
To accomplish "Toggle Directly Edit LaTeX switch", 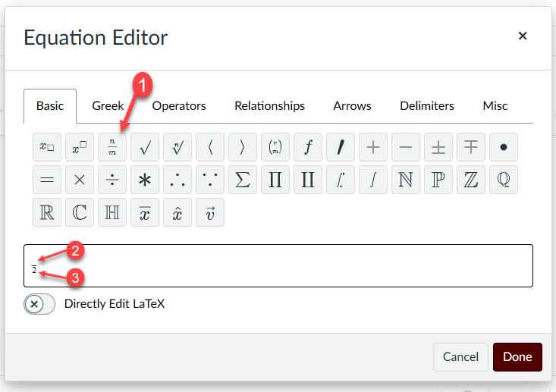I will point(39,304).
